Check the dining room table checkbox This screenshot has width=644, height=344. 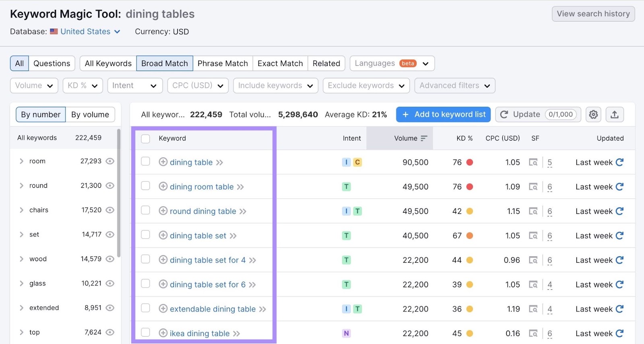click(x=146, y=186)
